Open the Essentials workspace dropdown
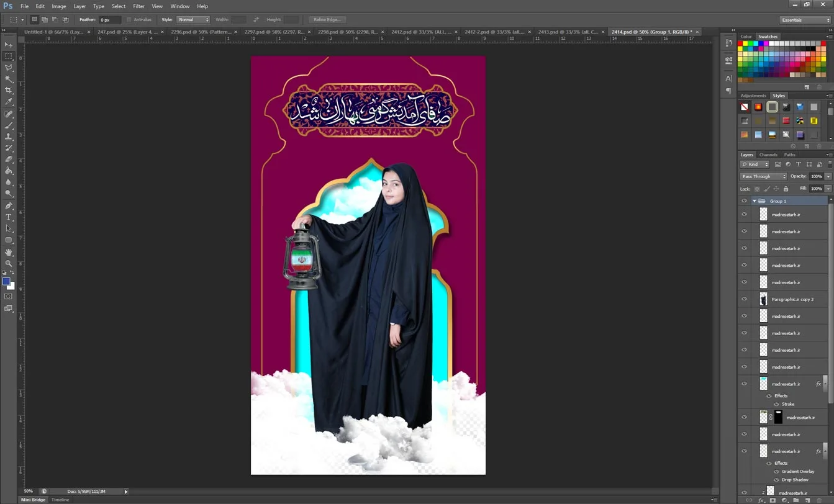 [805, 20]
